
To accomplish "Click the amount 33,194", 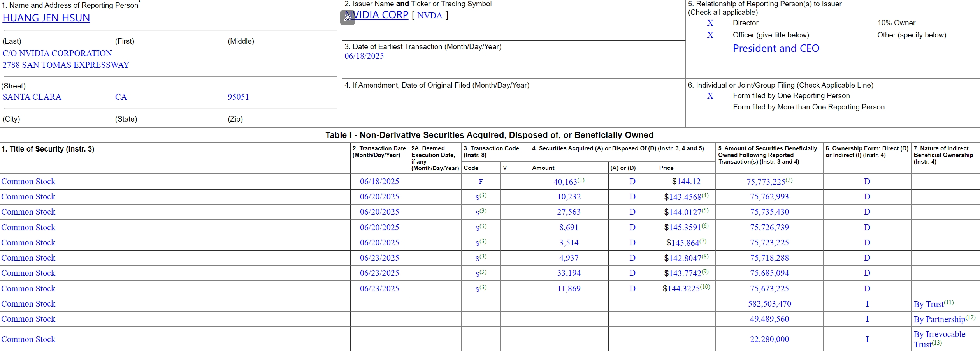I will point(569,273).
